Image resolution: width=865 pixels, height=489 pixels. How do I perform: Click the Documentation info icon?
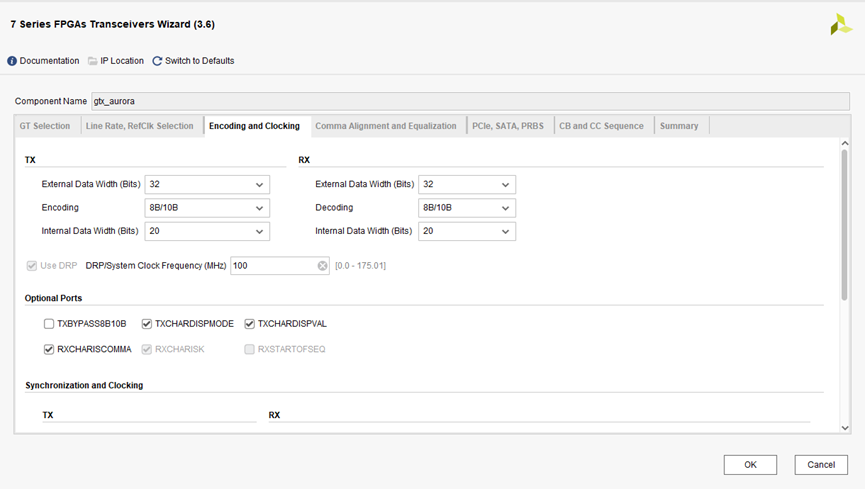(x=12, y=61)
